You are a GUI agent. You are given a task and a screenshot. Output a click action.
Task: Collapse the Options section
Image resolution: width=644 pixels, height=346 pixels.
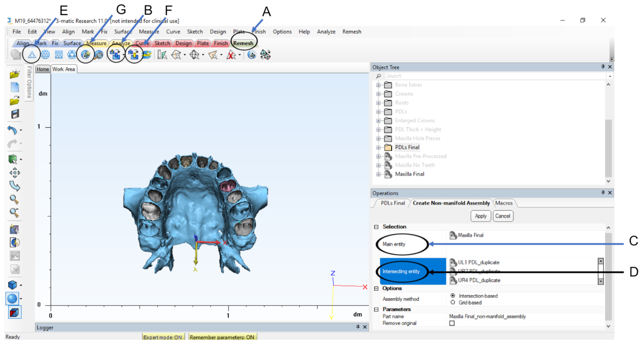click(377, 288)
